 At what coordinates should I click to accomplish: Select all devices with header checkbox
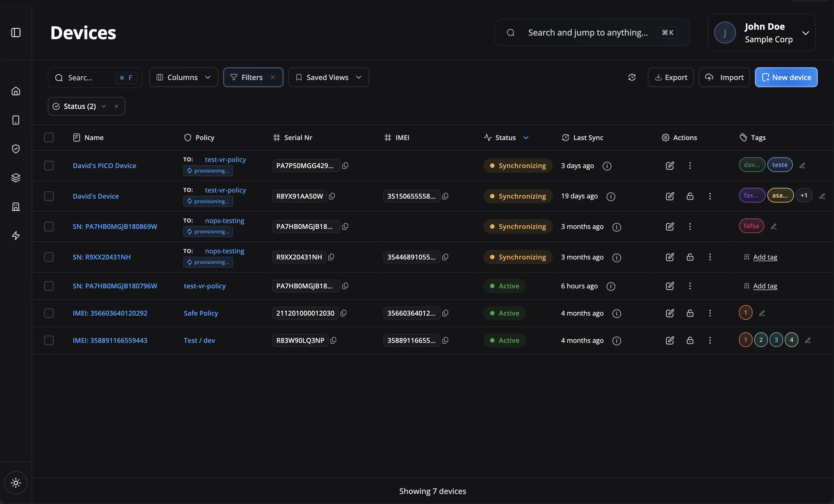[x=49, y=138]
